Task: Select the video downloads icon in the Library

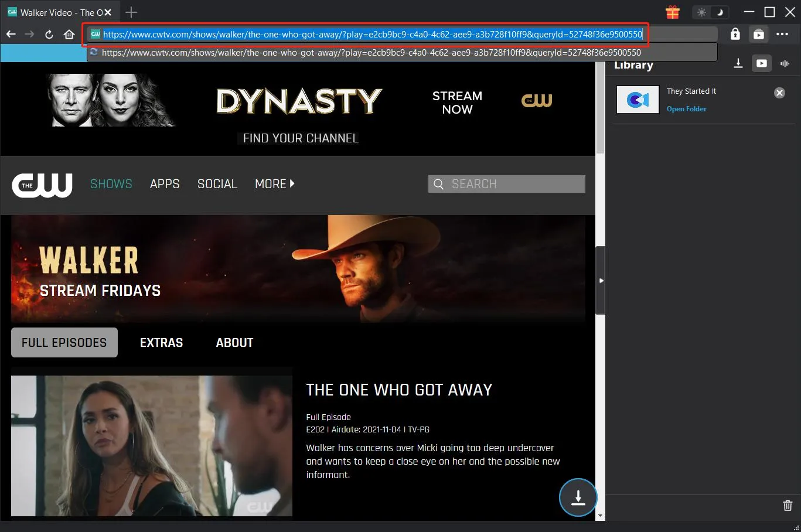Action: [x=761, y=63]
